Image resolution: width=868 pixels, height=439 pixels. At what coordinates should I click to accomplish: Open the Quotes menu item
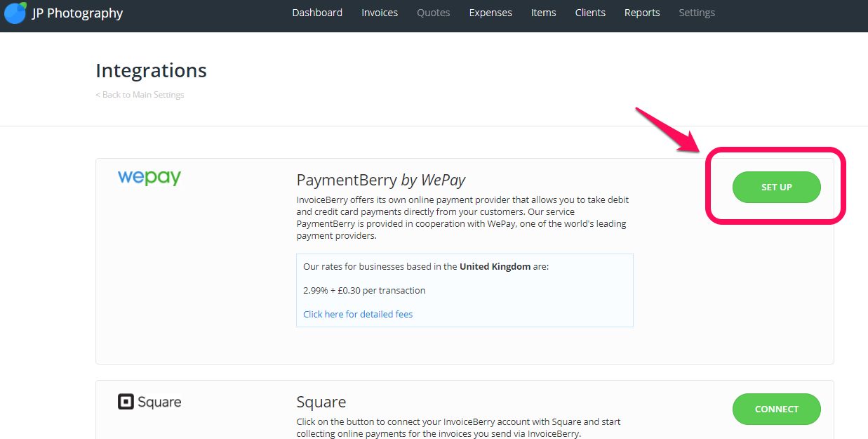434,13
